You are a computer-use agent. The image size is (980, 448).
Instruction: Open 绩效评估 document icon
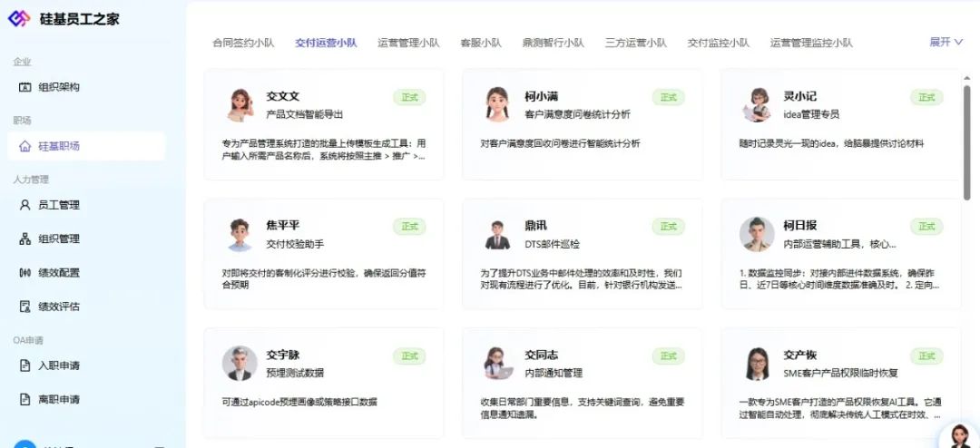point(25,307)
